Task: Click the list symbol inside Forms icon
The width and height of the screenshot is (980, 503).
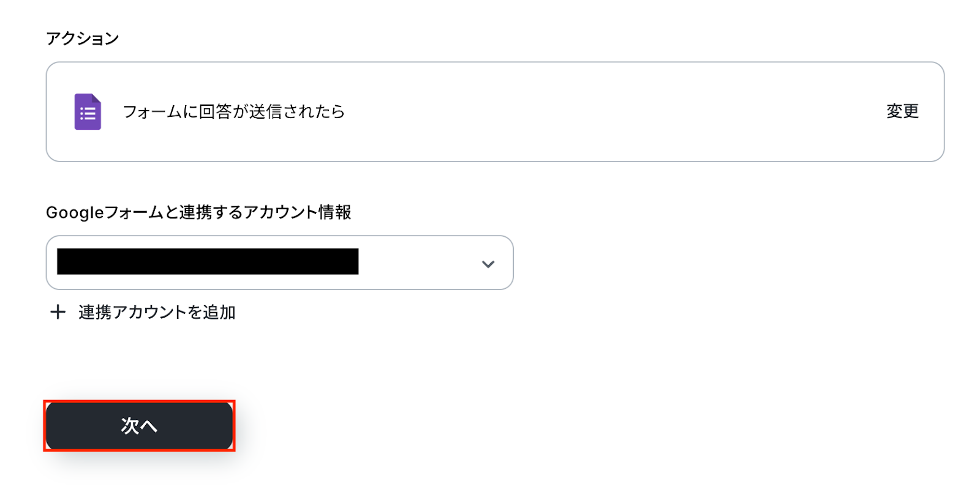Action: 88,114
